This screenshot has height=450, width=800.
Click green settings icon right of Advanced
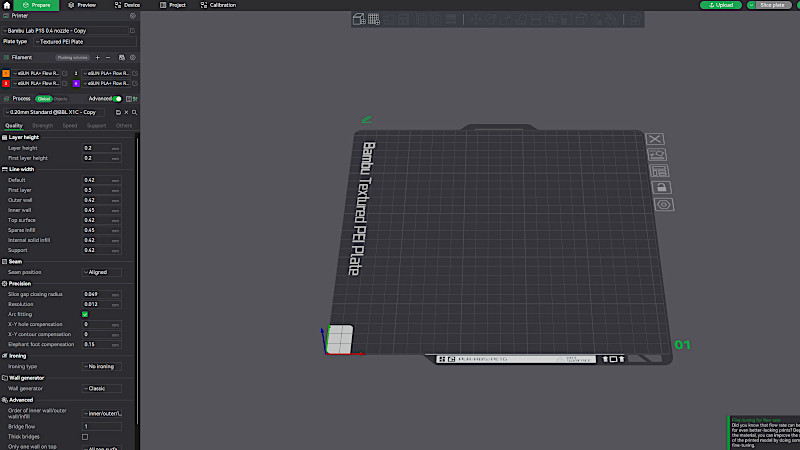point(135,99)
